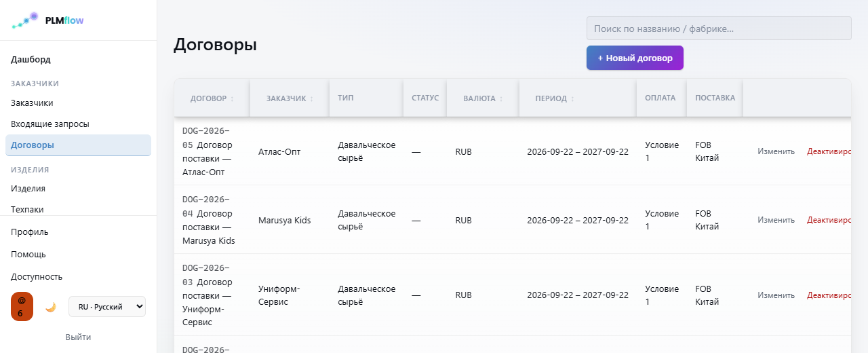Click Изменить for Marusya Kids contract
This screenshot has height=353, width=868.
776,220
